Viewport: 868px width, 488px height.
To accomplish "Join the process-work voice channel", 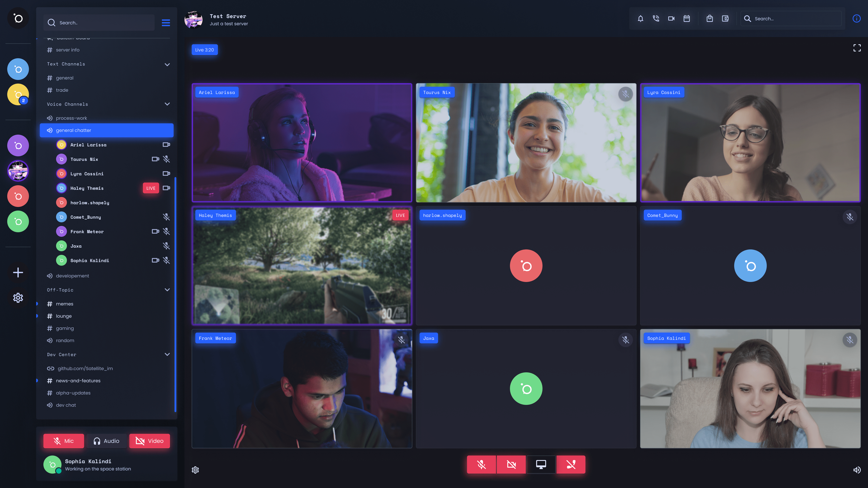I will [71, 118].
